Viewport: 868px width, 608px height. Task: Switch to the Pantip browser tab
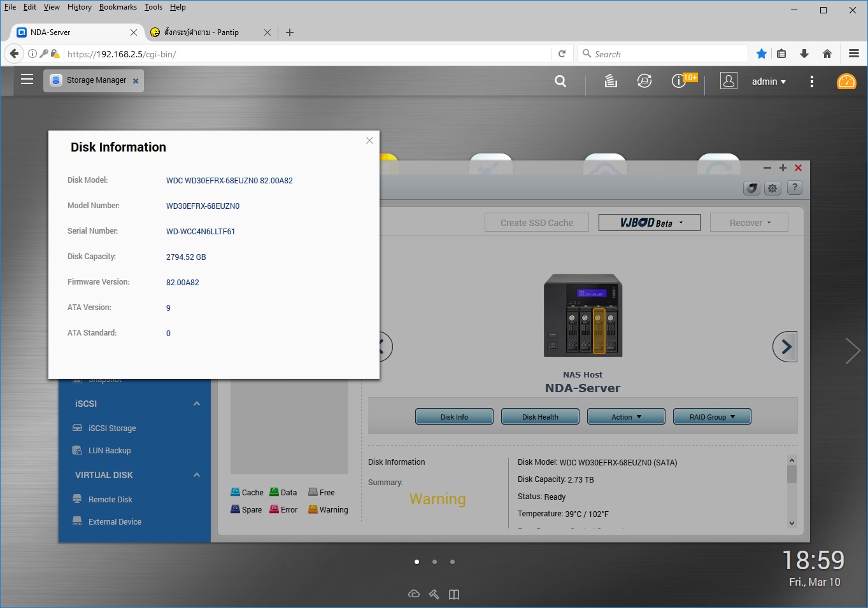[203, 32]
